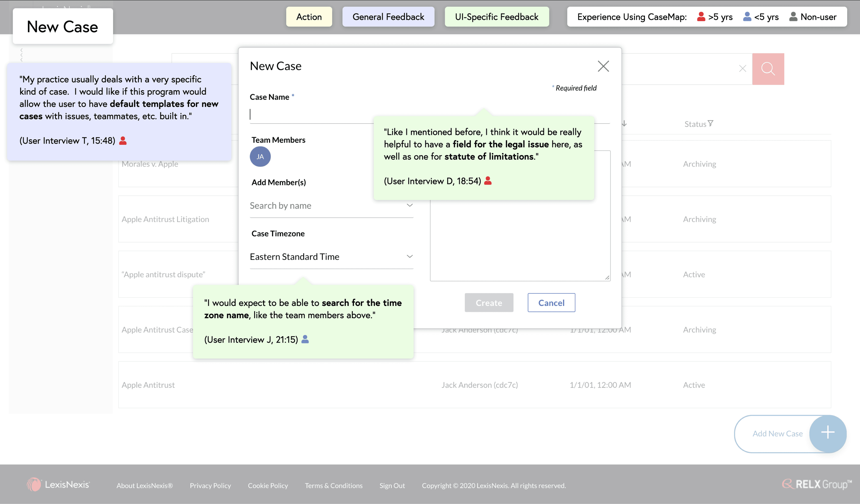Screen dimensions: 860x504
Task: Select the General Feedback tab
Action: (x=388, y=17)
